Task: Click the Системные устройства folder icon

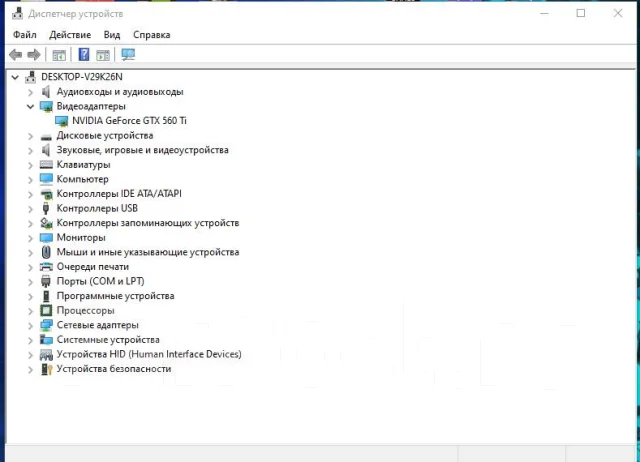Action: [x=46, y=340]
